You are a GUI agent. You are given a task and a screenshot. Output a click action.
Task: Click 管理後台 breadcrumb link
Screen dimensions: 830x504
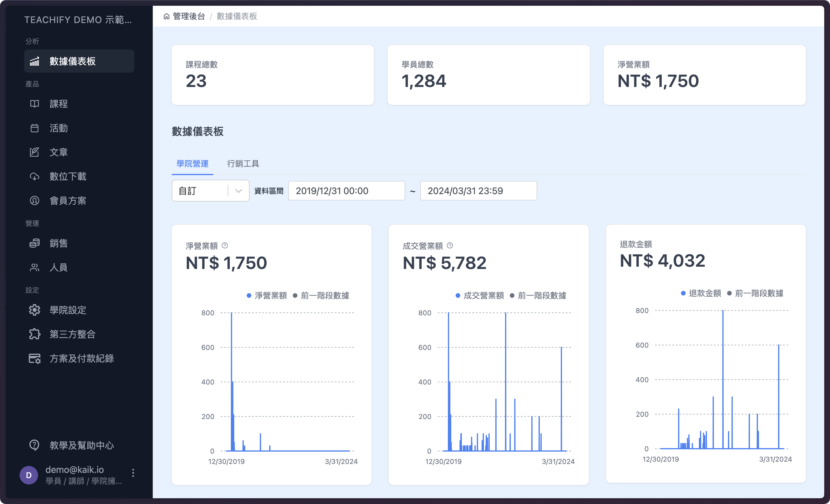coord(189,16)
